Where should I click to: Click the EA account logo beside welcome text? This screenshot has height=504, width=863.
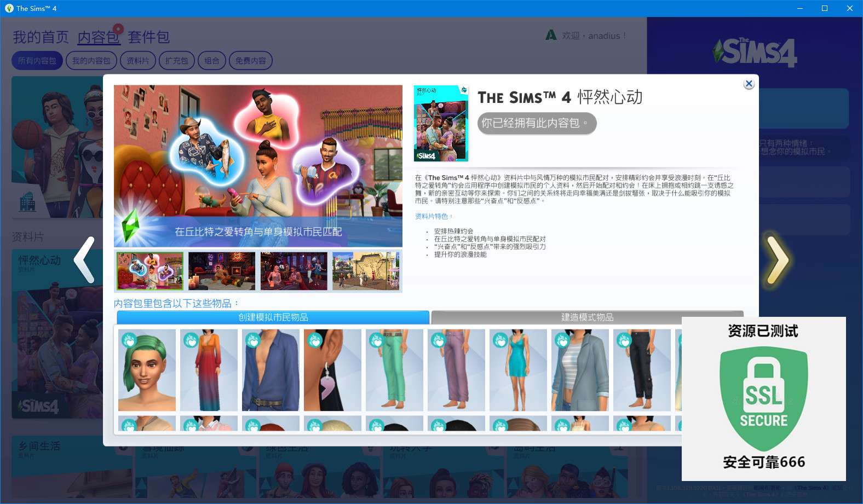click(x=551, y=35)
